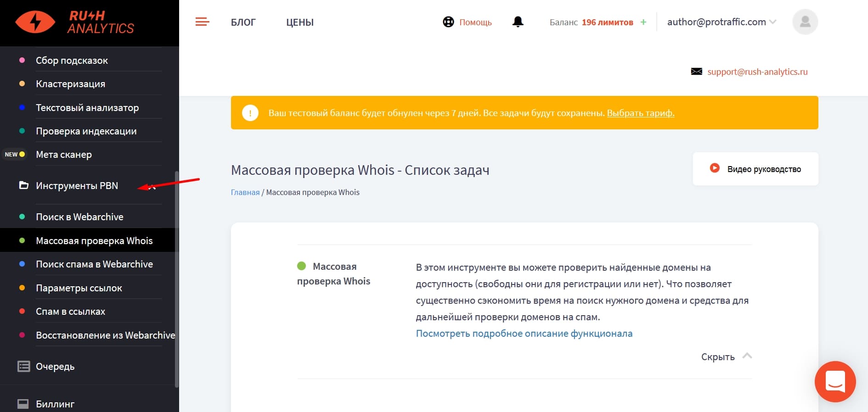Open the Очередь queue in sidebar

point(55,367)
